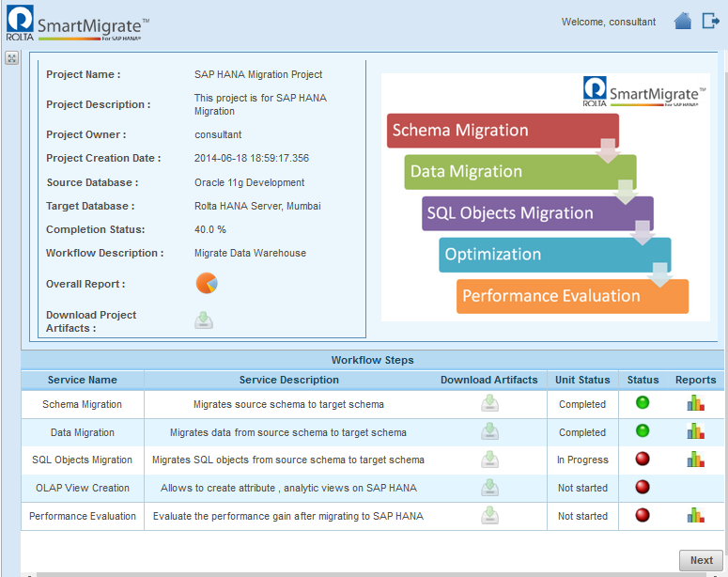
Task: Open the Overall Report pie chart icon
Action: [207, 283]
